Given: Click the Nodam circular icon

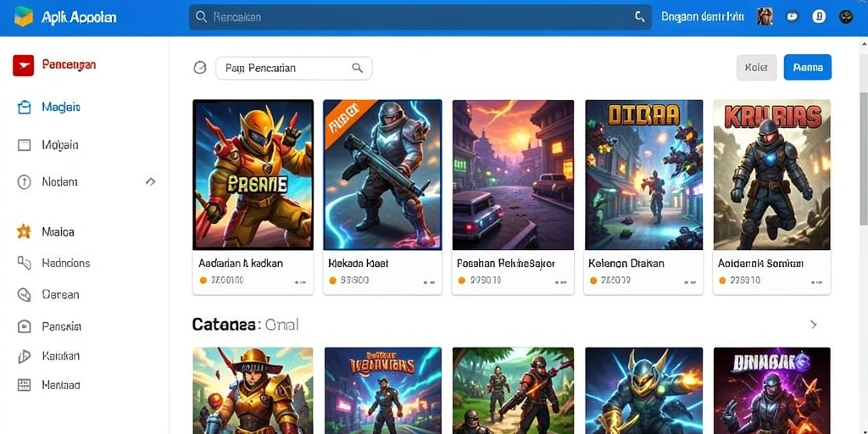Looking at the screenshot, I should [x=24, y=181].
